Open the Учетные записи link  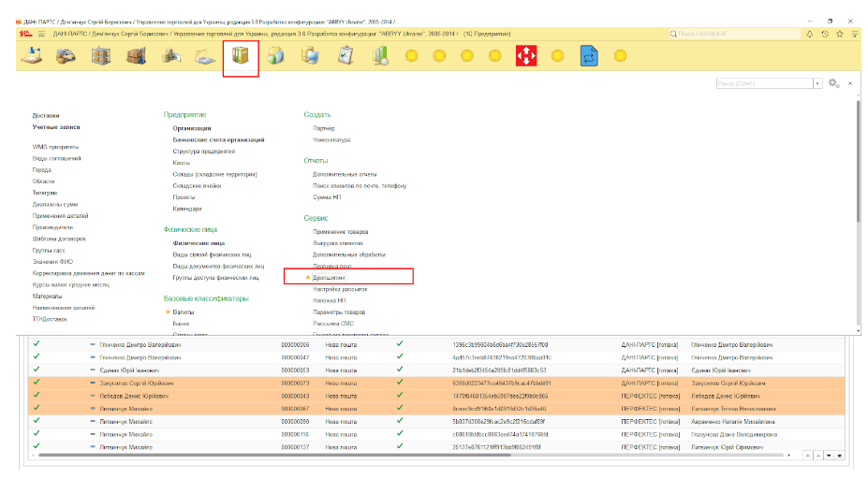point(56,126)
